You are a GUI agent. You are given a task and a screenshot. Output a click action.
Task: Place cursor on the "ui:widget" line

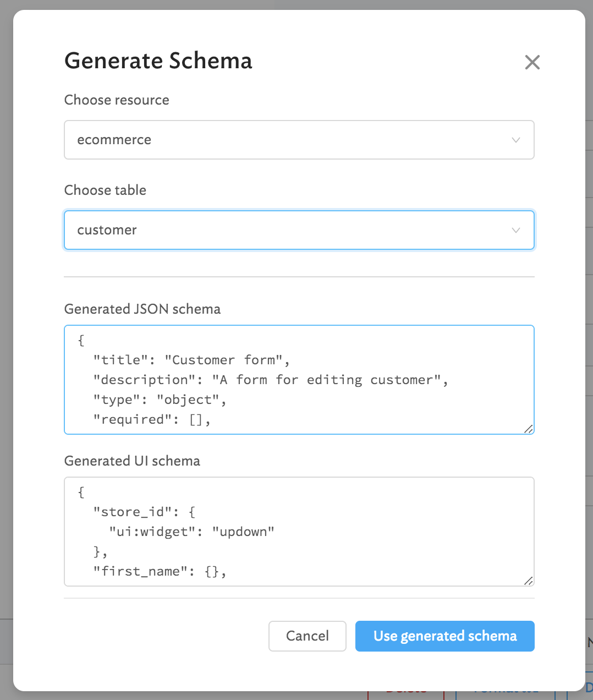pyautogui.click(x=191, y=532)
